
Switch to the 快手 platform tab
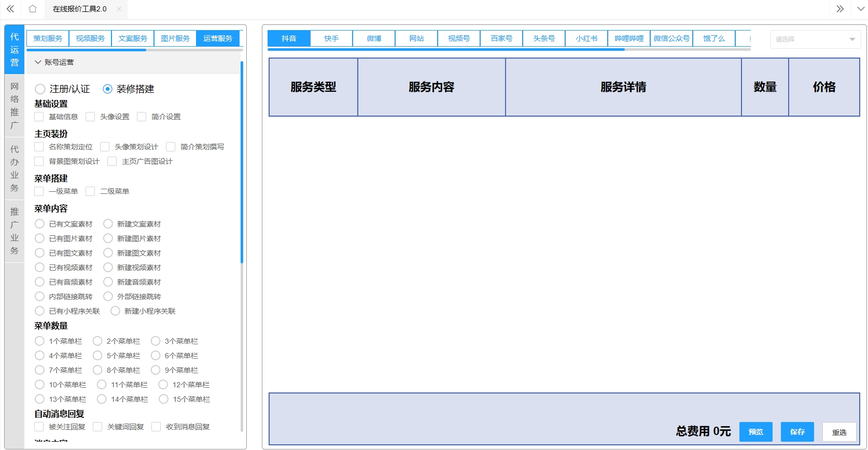(x=331, y=38)
